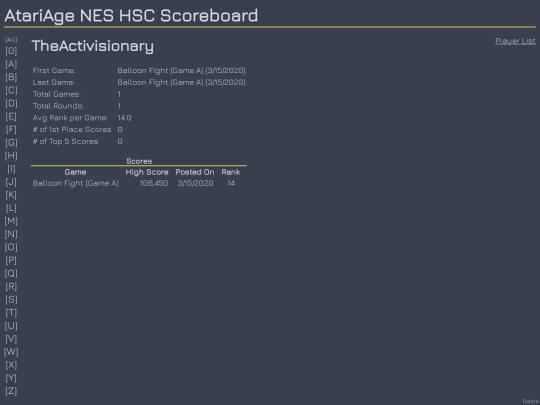Click the 14.0 average rank value
This screenshot has height=405, width=540.
pyautogui.click(x=124, y=118)
